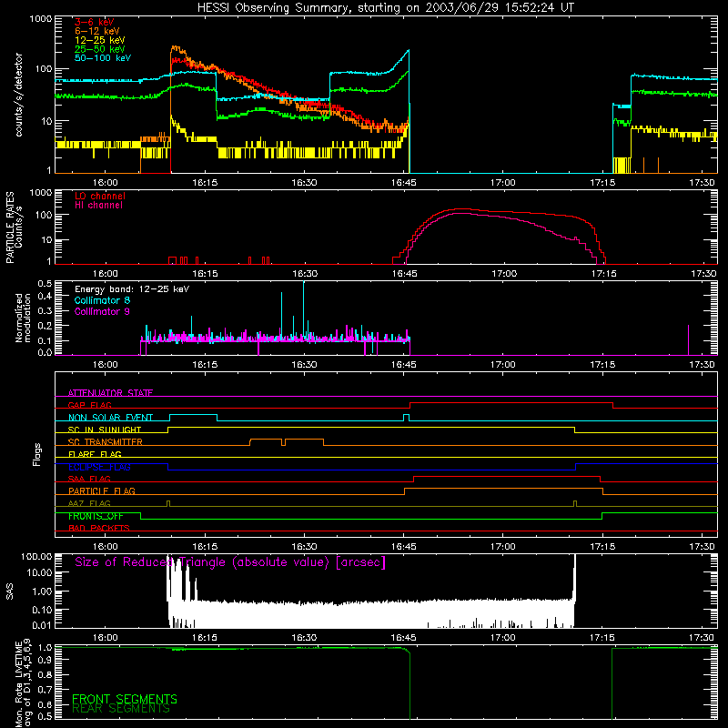
Task: Click the HESSI Observing Summary title text
Action: point(385,7)
